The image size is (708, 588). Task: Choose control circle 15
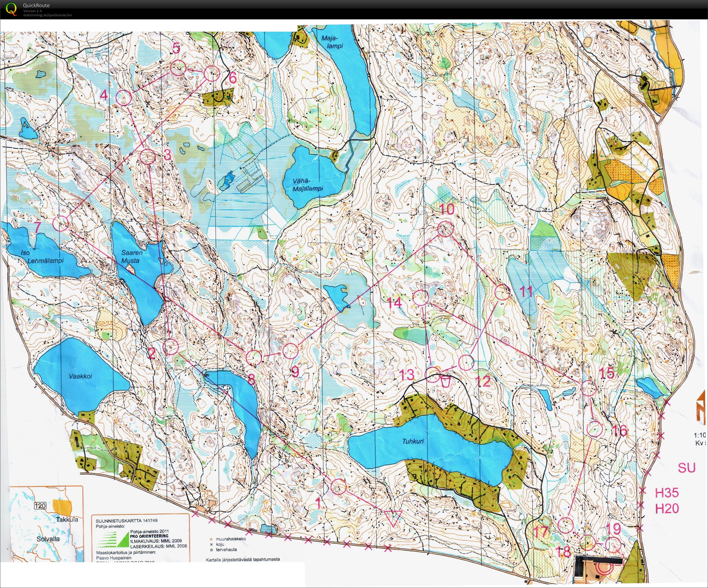pyautogui.click(x=589, y=388)
